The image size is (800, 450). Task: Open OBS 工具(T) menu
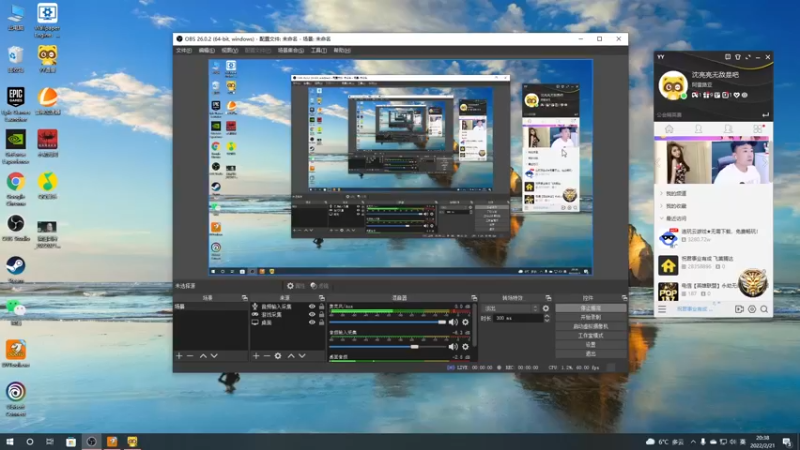tap(318, 51)
